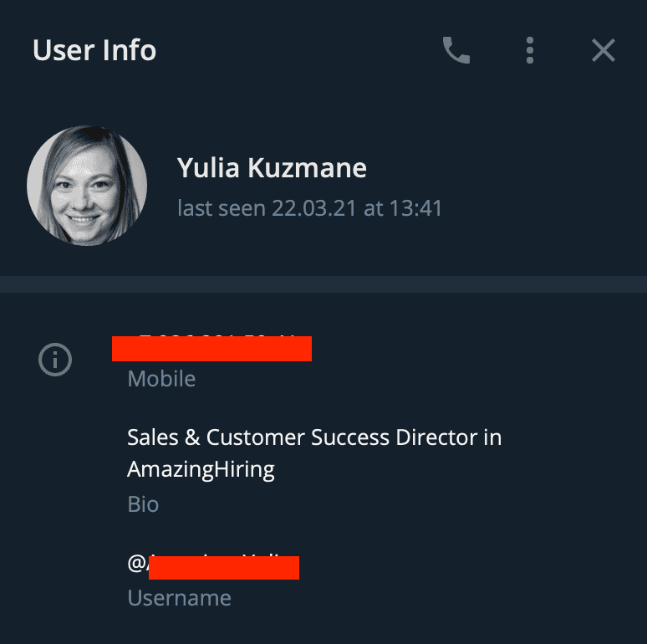This screenshot has width=647, height=644.
Task: Click the last seen 22.03.21 status
Action: (x=309, y=207)
